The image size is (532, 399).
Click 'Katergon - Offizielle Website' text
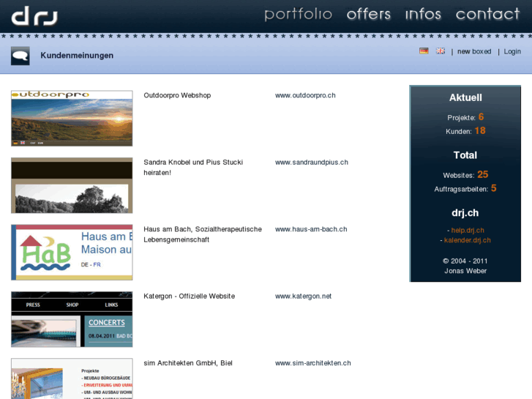189,296
